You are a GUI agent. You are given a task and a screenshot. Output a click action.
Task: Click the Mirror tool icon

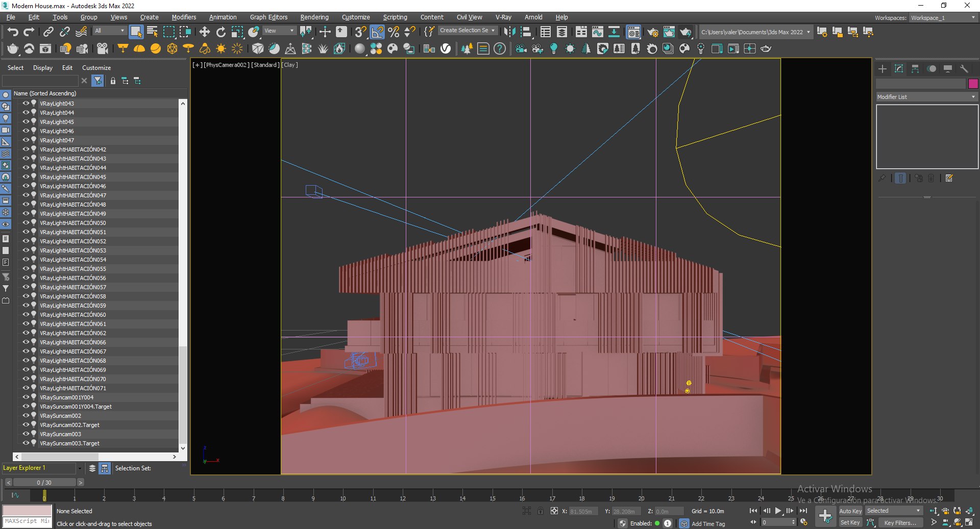509,32
